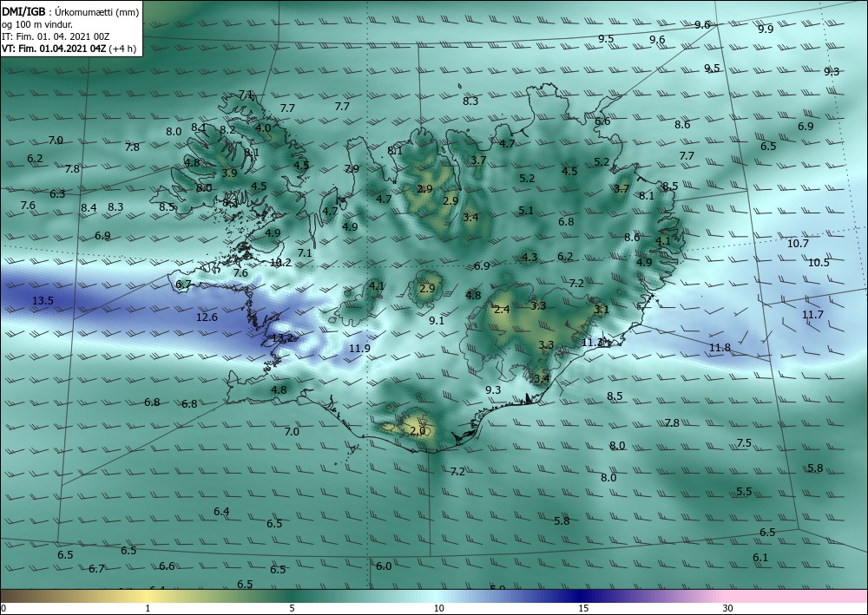Click the 9.9 value at the top right

pyautogui.click(x=766, y=29)
